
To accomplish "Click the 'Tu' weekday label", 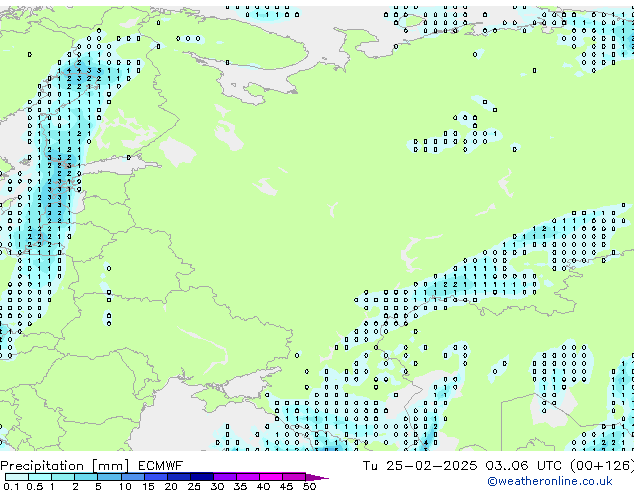I will 370,466.
